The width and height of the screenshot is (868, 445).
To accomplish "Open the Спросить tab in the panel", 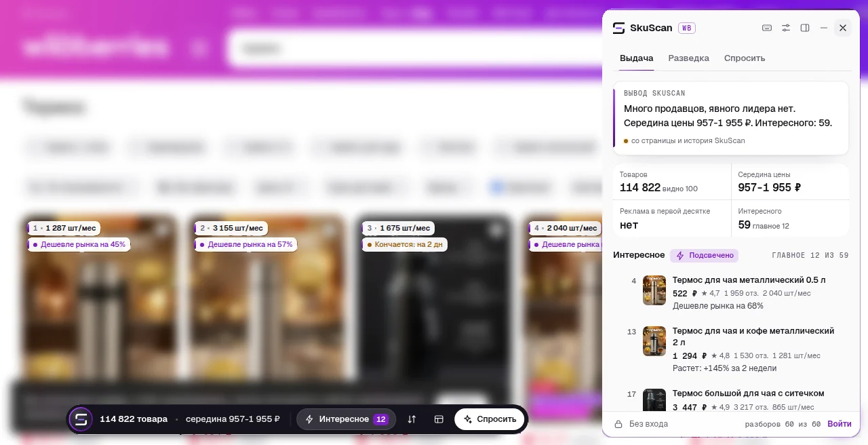I will [x=745, y=58].
